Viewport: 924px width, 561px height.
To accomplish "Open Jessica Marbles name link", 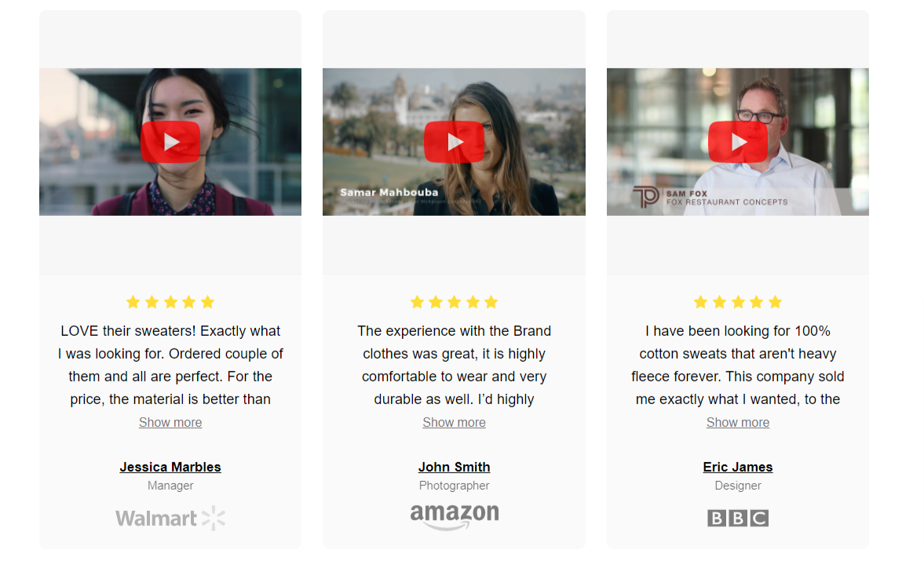I will click(x=170, y=468).
